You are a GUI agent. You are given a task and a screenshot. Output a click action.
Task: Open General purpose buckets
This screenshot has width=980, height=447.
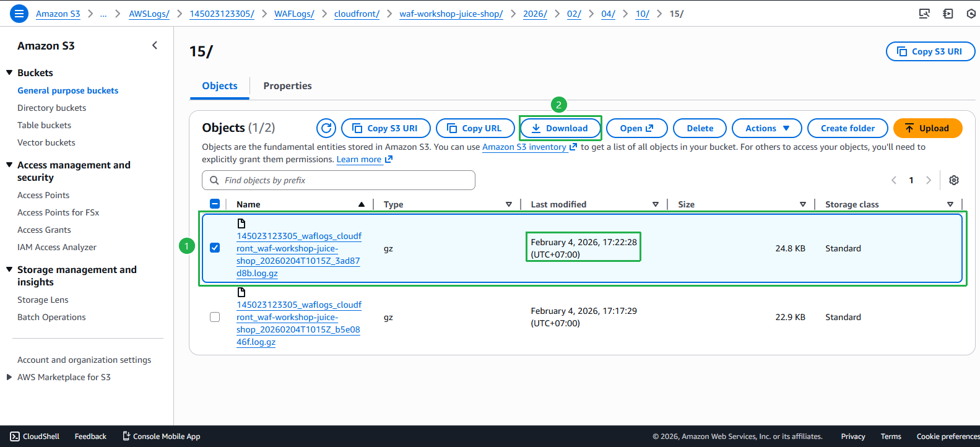[x=68, y=90]
